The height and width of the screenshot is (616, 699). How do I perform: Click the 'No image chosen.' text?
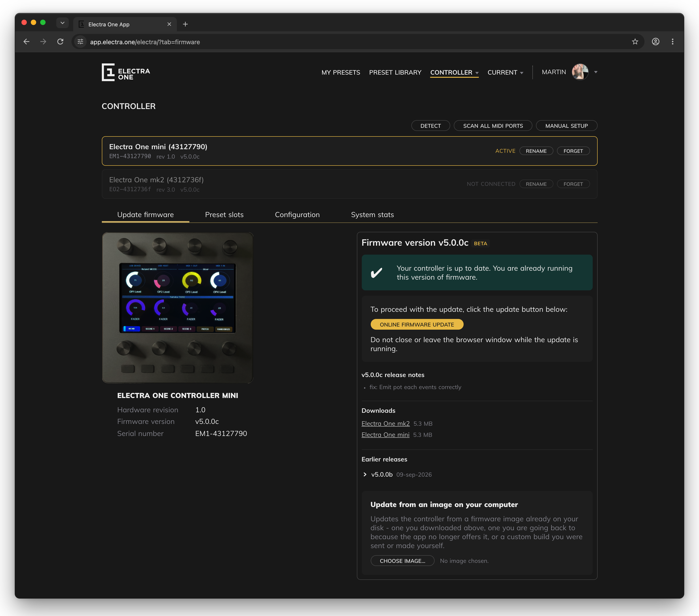[464, 561]
